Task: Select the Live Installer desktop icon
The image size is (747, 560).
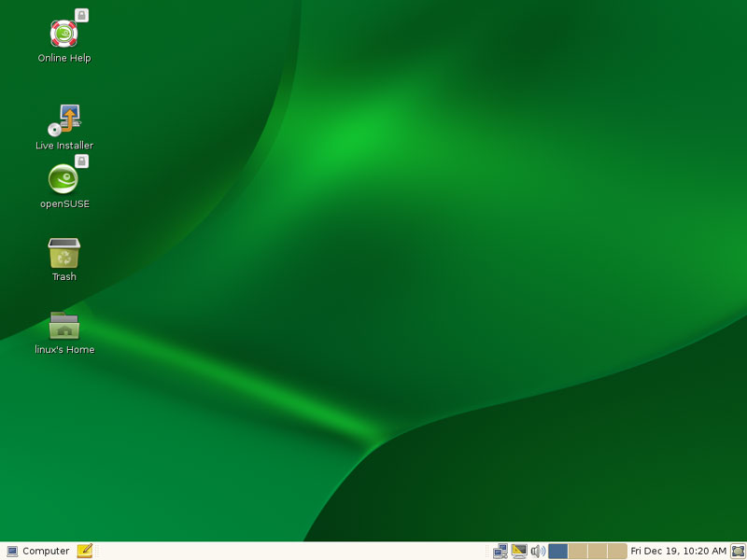Action: pyautogui.click(x=64, y=120)
